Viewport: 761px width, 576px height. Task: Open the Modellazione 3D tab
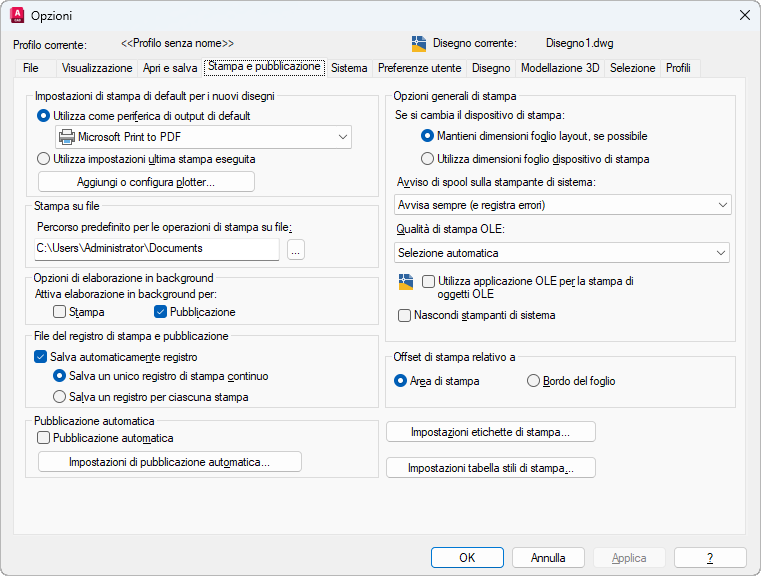pos(560,68)
